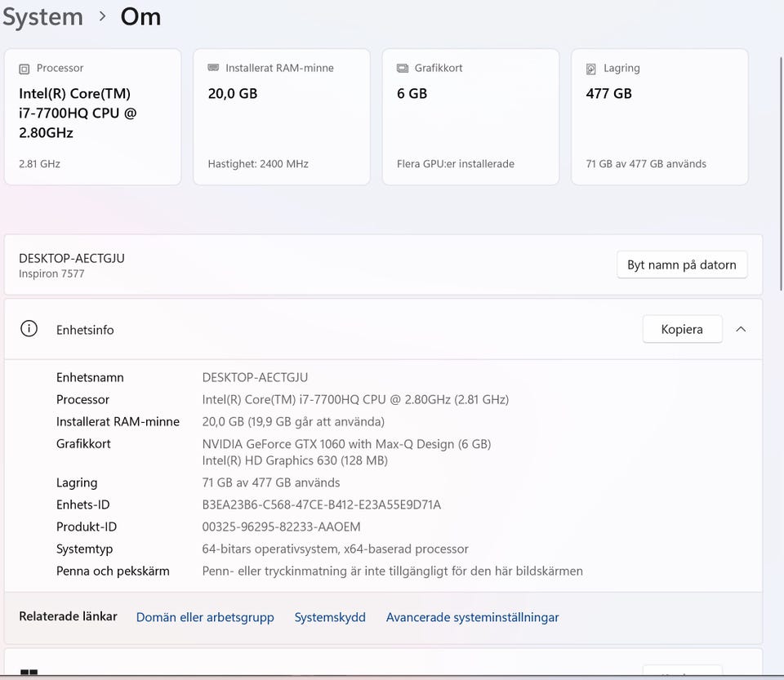Click the Inspiron 7577 model name
Image resolution: width=784 pixels, height=680 pixels.
(51, 273)
